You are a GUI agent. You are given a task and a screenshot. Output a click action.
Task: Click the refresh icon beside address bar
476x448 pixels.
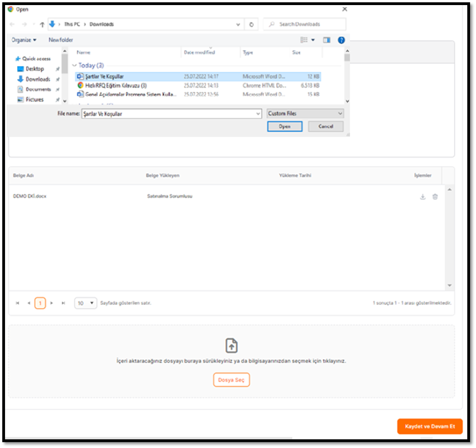(251, 24)
